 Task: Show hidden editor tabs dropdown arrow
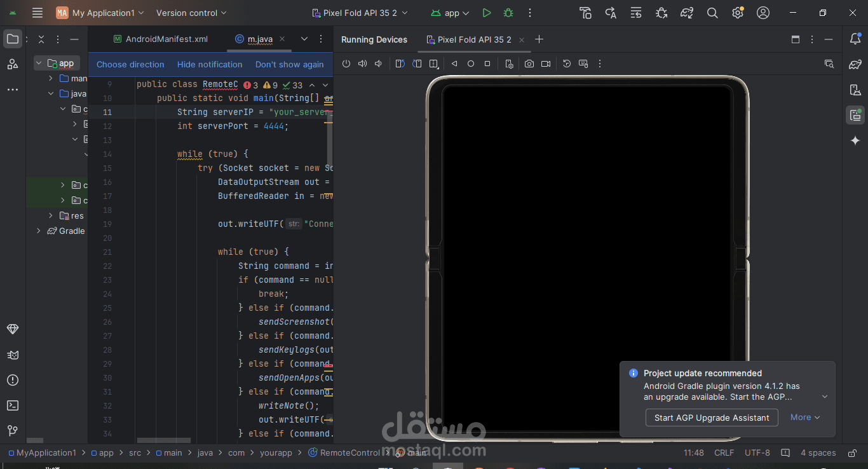(304, 39)
